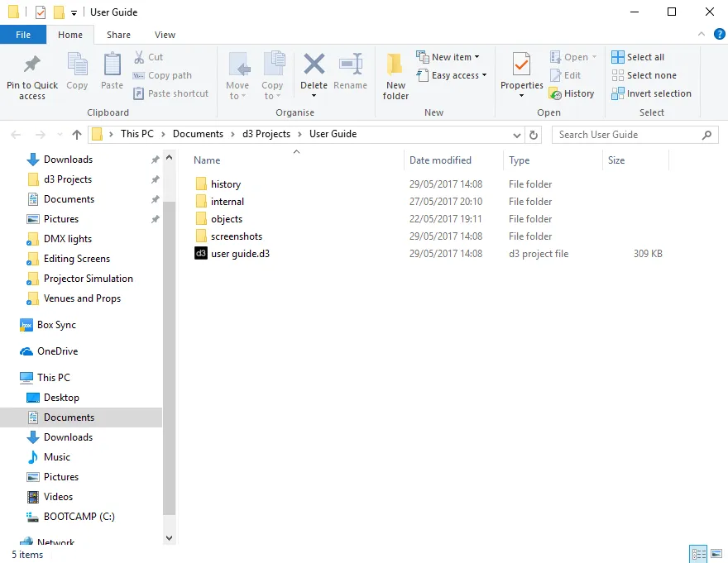Open the Easy access dropdown
The width and height of the screenshot is (728, 563).
pos(483,74)
